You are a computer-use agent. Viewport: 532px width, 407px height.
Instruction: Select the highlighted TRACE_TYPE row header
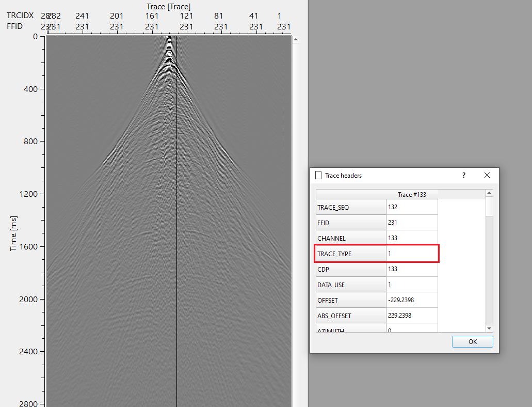coord(351,254)
